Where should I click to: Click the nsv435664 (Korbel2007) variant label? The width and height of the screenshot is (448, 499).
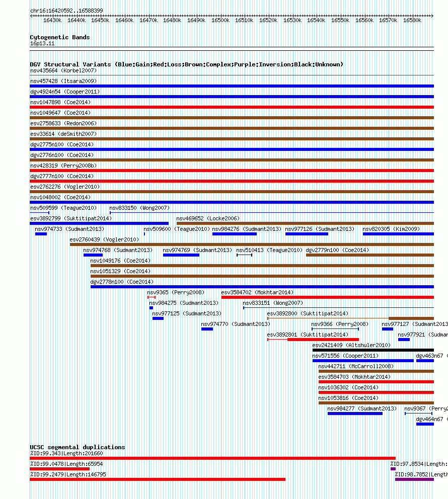click(x=63, y=70)
